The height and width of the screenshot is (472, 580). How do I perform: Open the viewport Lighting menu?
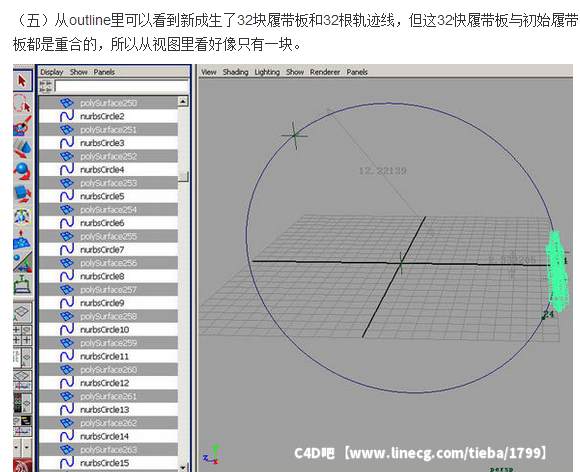pyautogui.click(x=267, y=72)
